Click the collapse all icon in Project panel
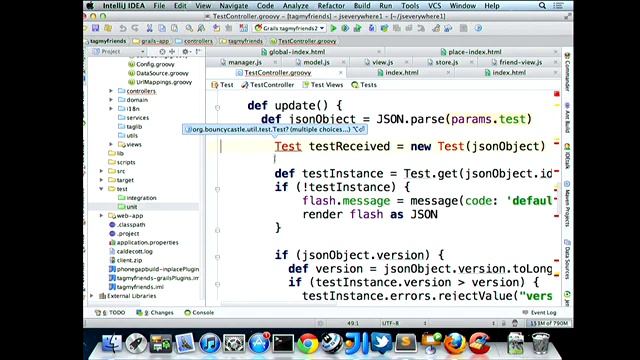 pyautogui.click(x=172, y=52)
